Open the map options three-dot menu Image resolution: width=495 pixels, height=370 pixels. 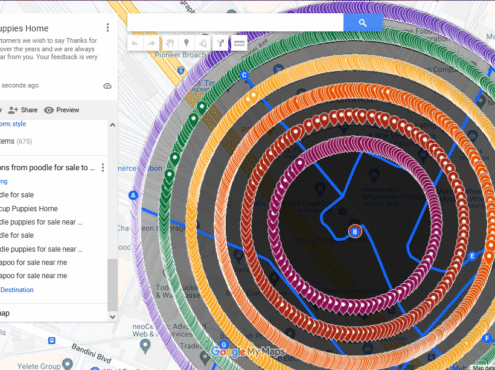(x=108, y=28)
